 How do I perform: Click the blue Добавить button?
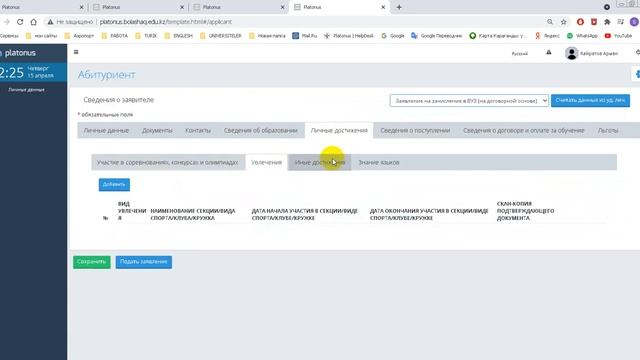[x=114, y=184]
